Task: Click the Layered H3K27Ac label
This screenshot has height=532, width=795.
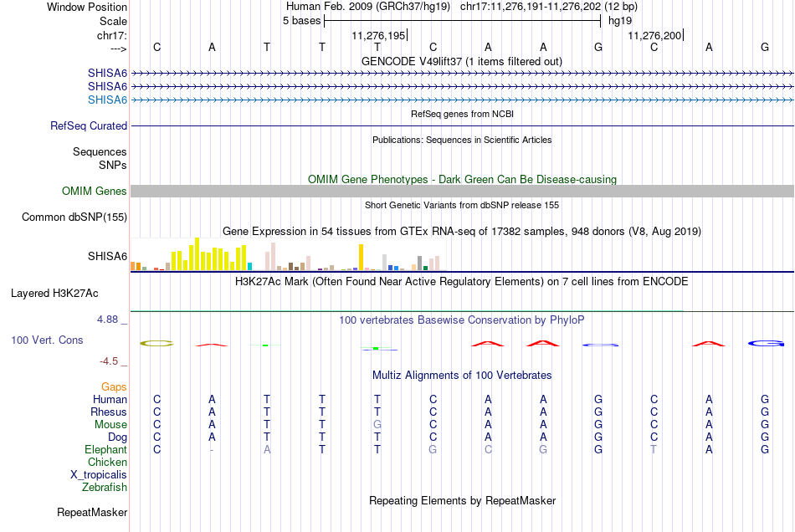Action: pos(54,294)
